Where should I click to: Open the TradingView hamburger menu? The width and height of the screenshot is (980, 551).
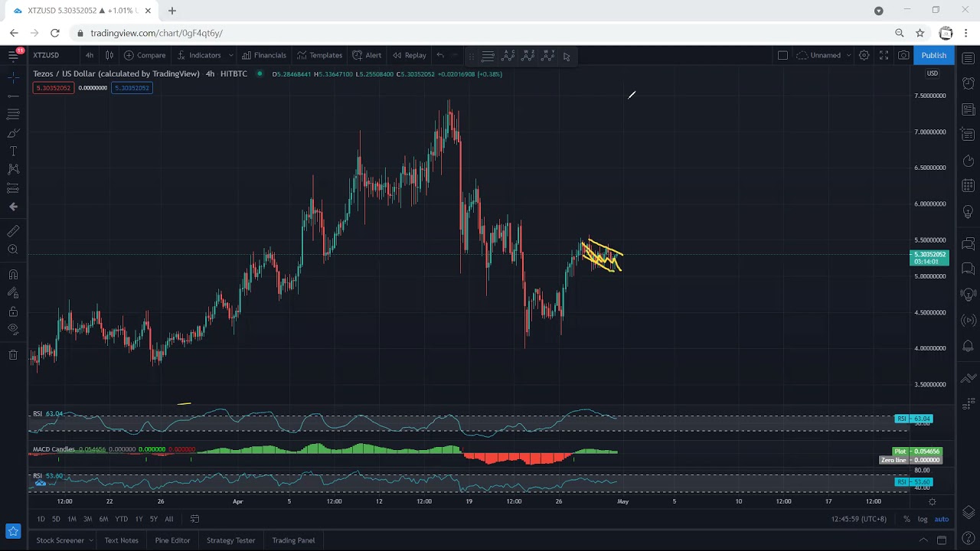(x=13, y=55)
